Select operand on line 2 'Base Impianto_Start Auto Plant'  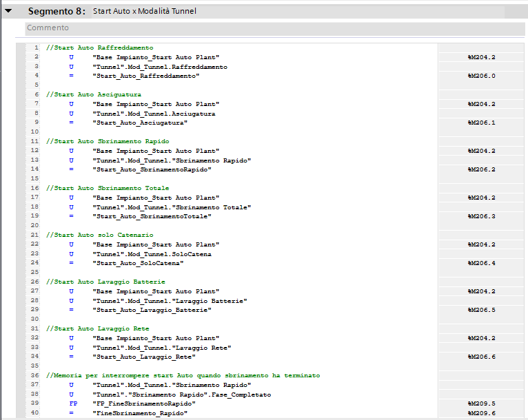coord(156,57)
